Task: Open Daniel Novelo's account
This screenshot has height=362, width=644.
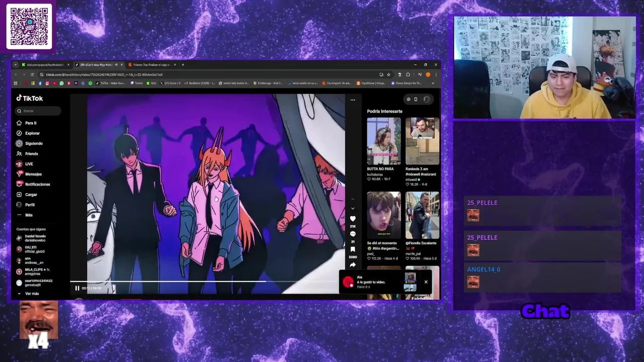Action: pos(31,238)
